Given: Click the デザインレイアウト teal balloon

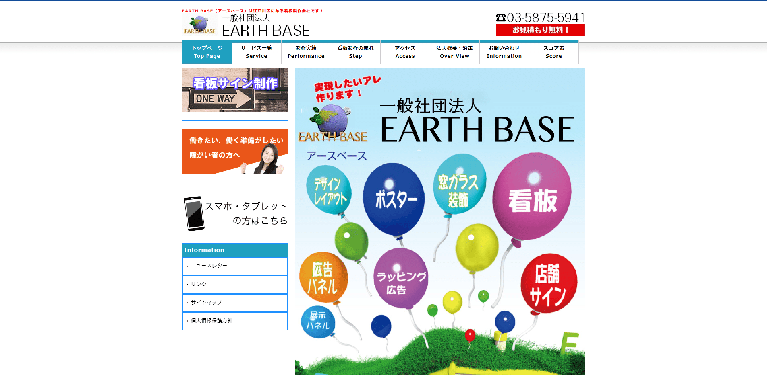Looking at the screenshot, I should pyautogui.click(x=330, y=191).
